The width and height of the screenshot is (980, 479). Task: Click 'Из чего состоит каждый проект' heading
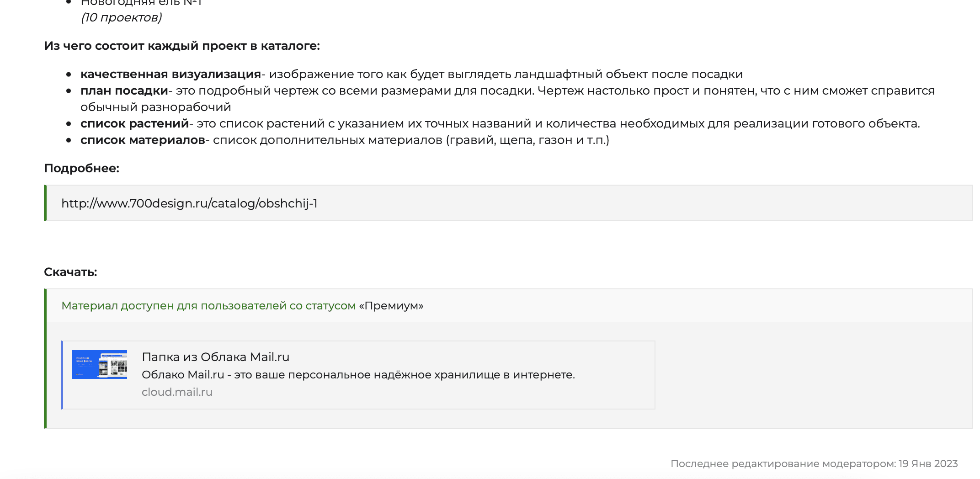tap(182, 46)
